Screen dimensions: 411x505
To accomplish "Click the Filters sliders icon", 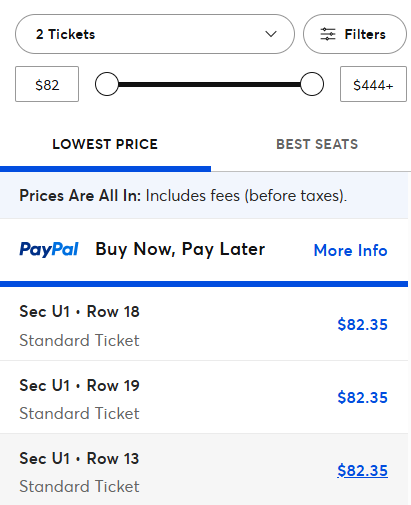I will (328, 34).
